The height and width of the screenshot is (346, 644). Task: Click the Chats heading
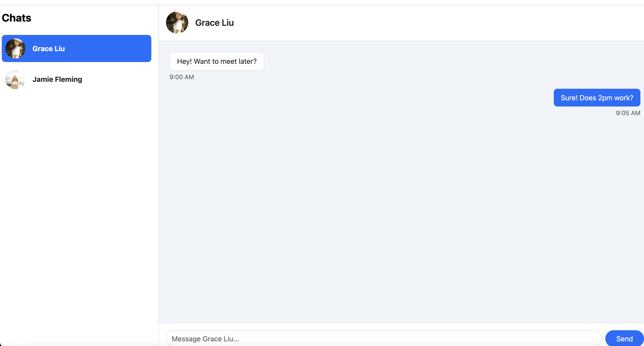(x=16, y=18)
